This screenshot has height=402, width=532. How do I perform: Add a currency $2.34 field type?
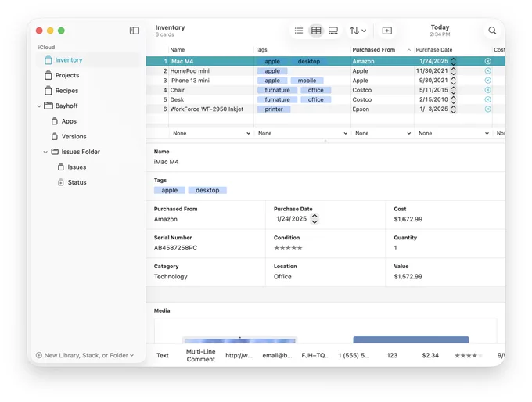click(x=430, y=355)
